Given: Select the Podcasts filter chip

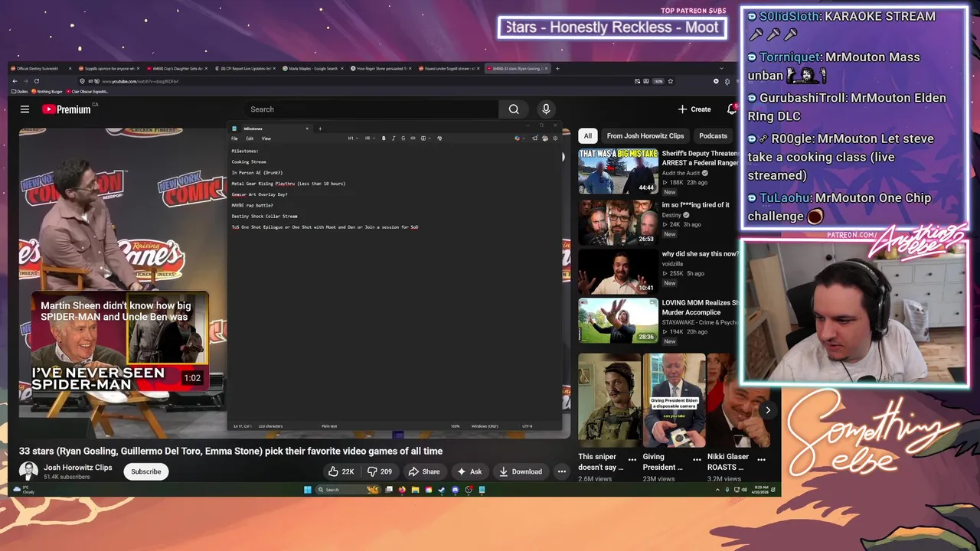Looking at the screenshot, I should click(713, 135).
